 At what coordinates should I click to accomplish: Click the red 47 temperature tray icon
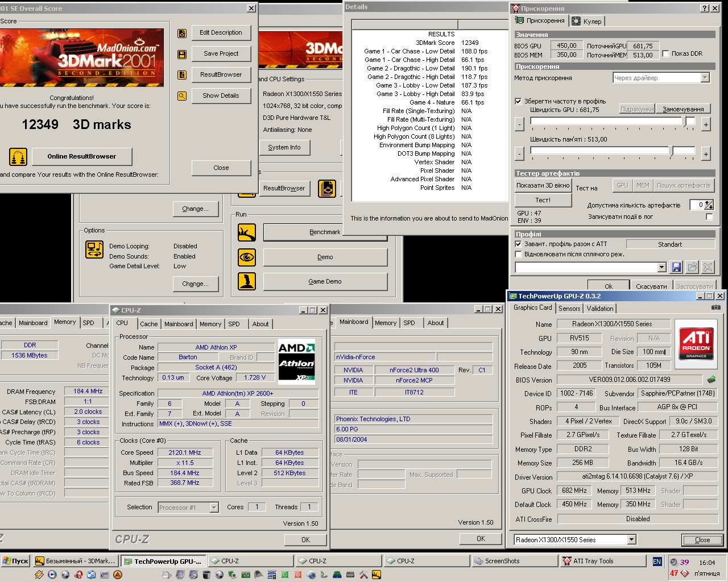click(674, 573)
